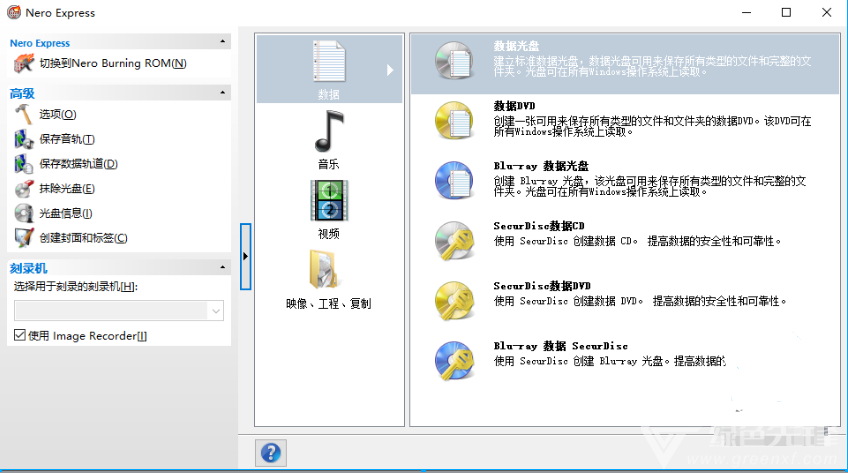Close the Nero Express window

tap(826, 12)
